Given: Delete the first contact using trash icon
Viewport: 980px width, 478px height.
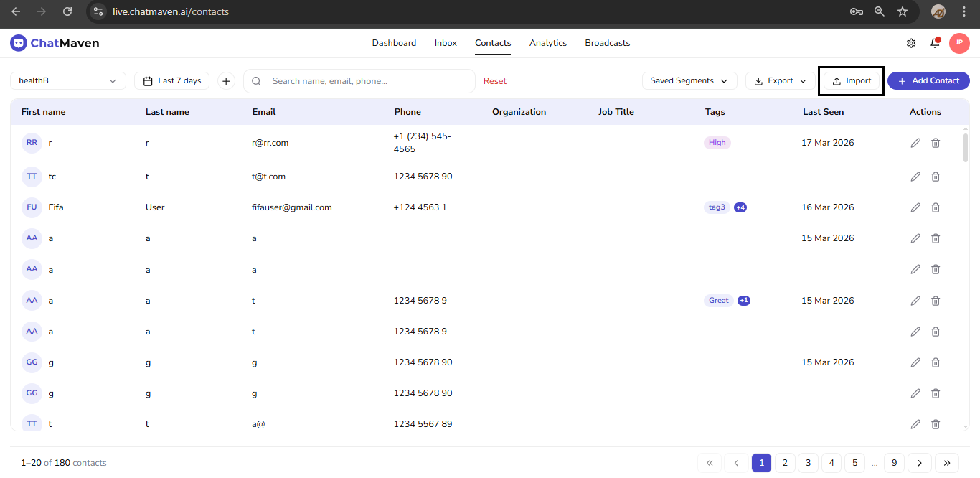Looking at the screenshot, I should click(936, 143).
